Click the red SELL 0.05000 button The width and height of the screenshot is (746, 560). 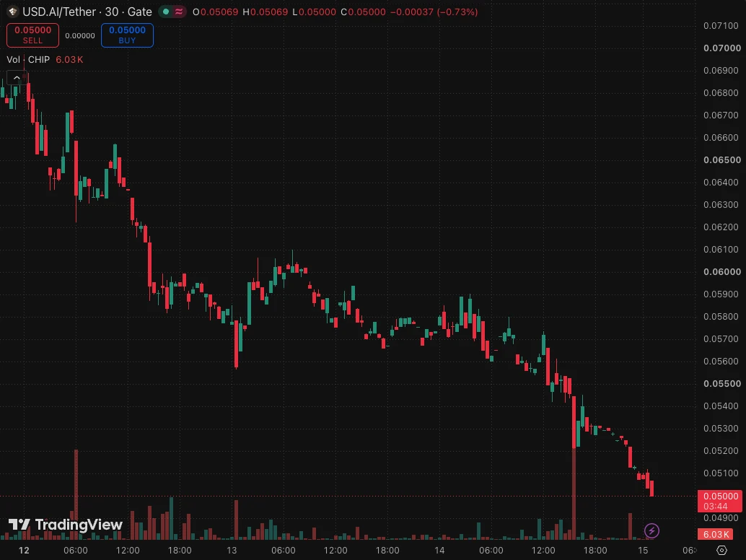[33, 35]
